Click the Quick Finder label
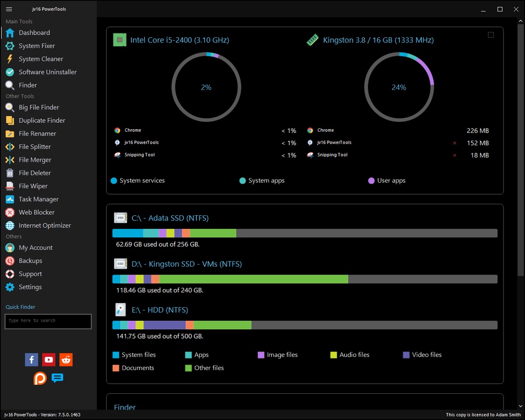 (x=20, y=307)
